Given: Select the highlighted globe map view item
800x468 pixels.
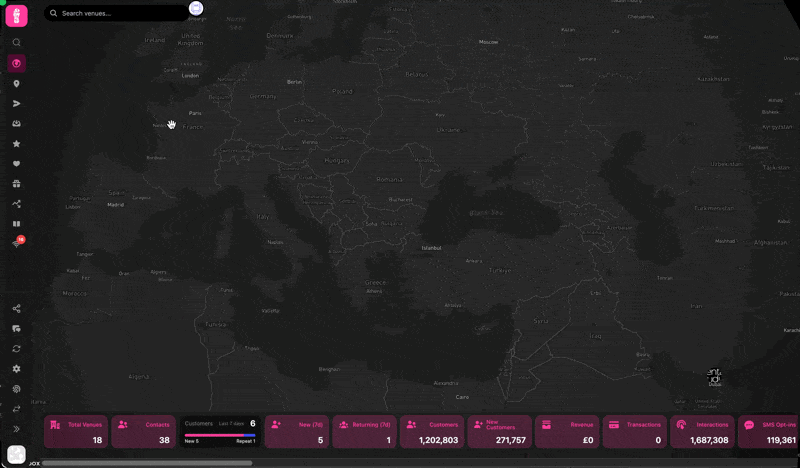Looking at the screenshot, I should click(16, 64).
